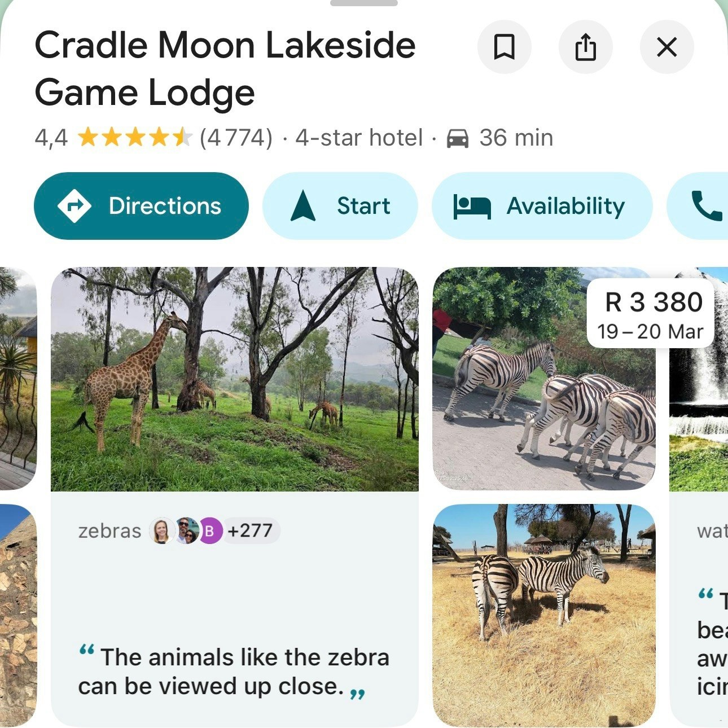This screenshot has width=728, height=728.
Task: Check hotel Availability
Action: pos(542,206)
